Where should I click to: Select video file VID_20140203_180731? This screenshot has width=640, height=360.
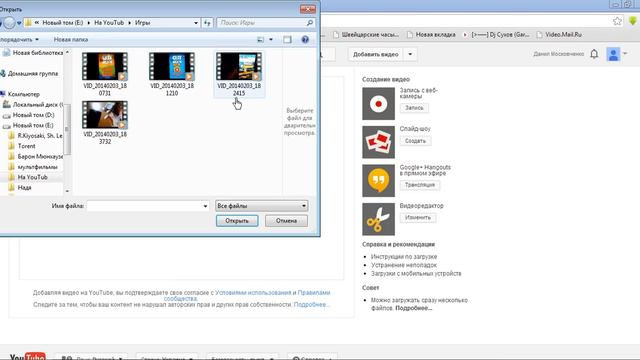tap(105, 74)
